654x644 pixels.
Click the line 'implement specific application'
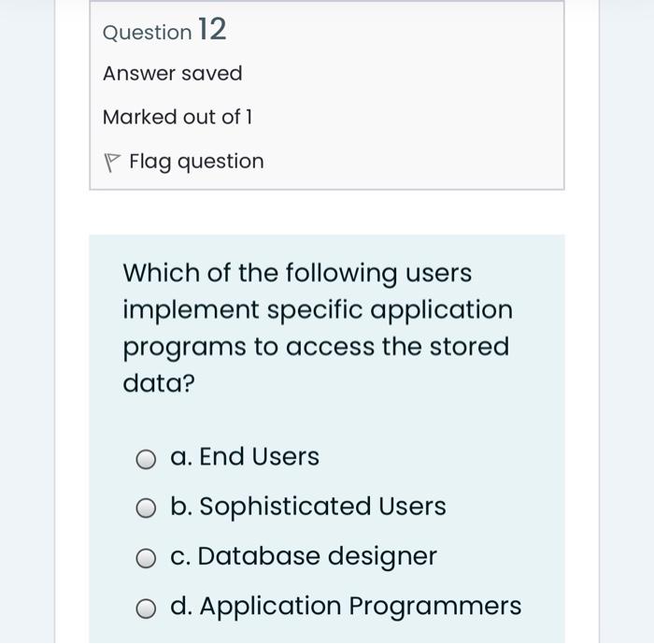click(x=318, y=309)
